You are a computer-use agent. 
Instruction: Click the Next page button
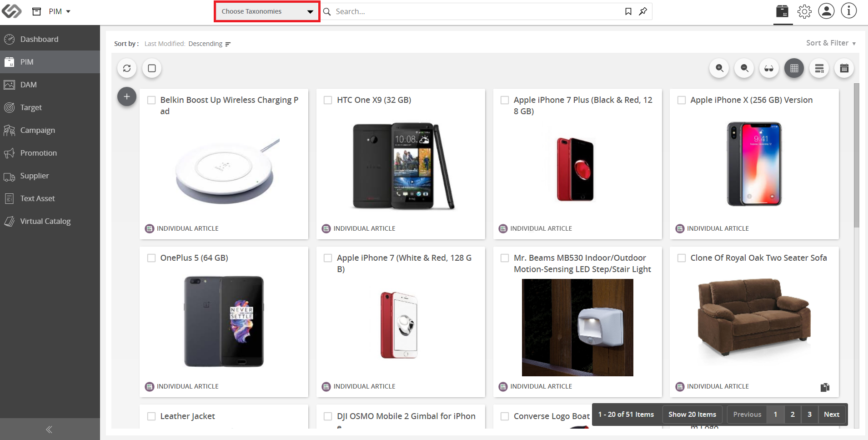coord(832,415)
